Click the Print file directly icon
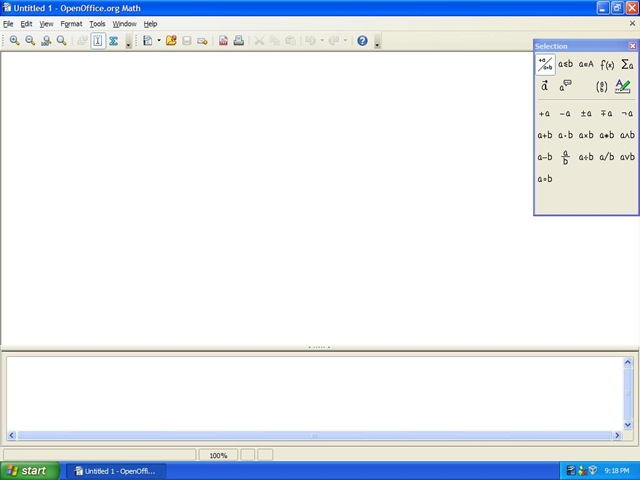Viewport: 640px width, 480px height. pyautogui.click(x=239, y=40)
